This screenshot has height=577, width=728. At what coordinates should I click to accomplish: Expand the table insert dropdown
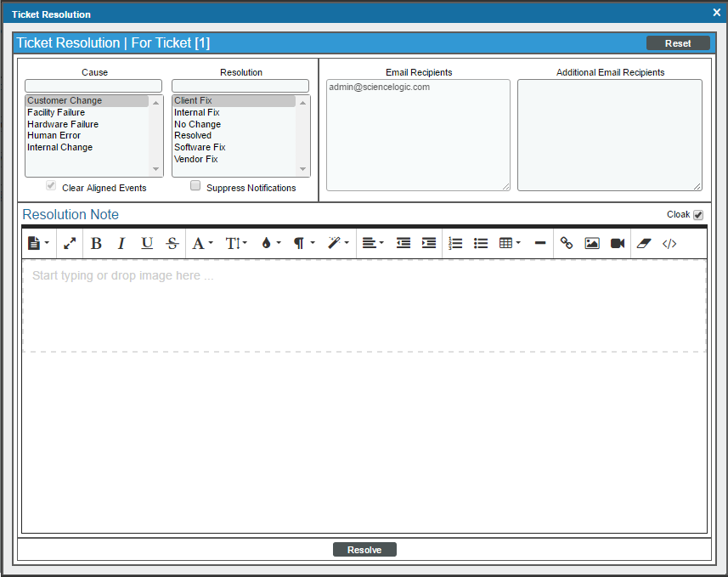510,243
